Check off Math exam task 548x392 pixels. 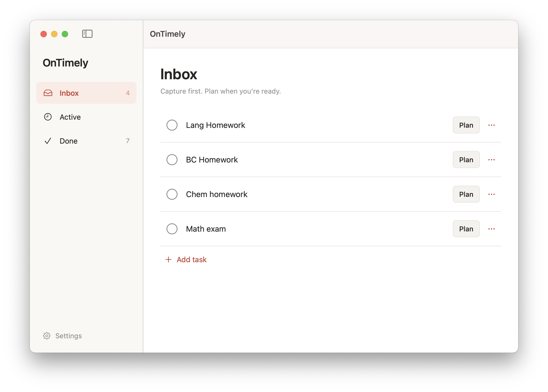(172, 229)
